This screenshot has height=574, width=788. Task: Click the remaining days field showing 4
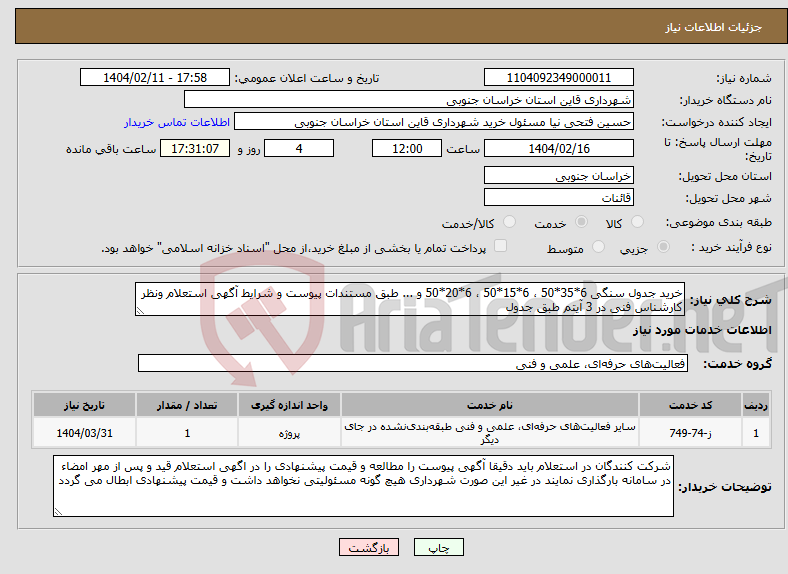299,148
